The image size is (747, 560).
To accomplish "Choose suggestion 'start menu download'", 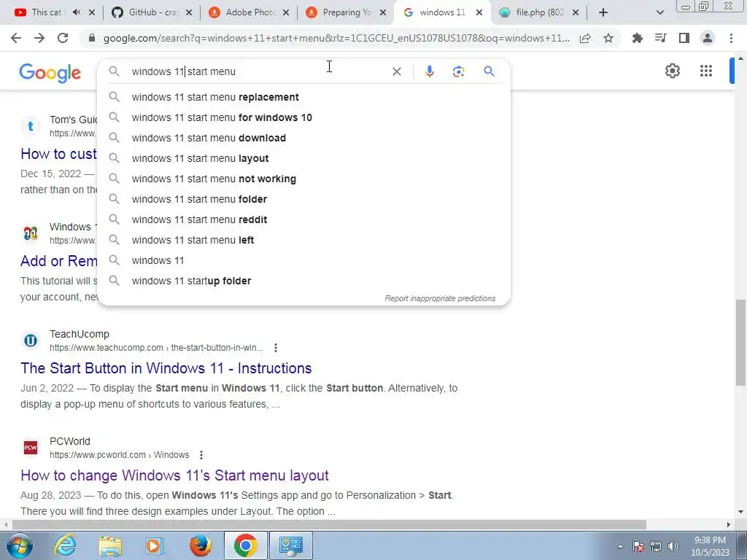I will [303, 138].
